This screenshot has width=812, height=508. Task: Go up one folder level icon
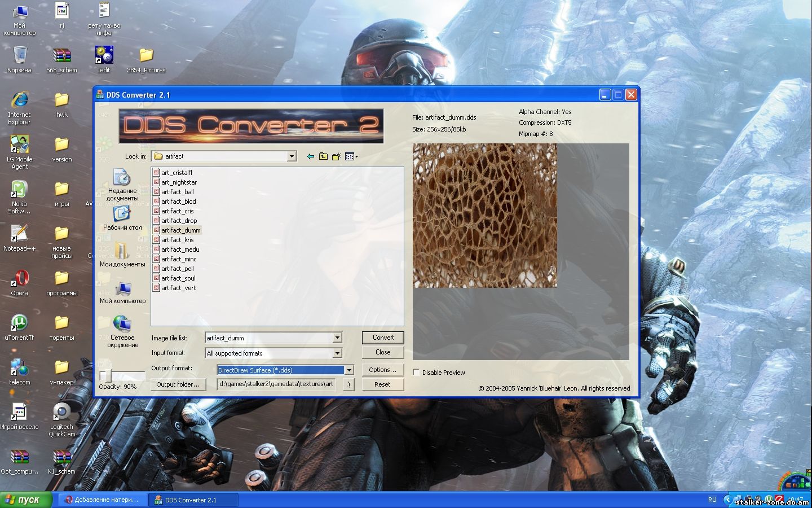point(323,156)
